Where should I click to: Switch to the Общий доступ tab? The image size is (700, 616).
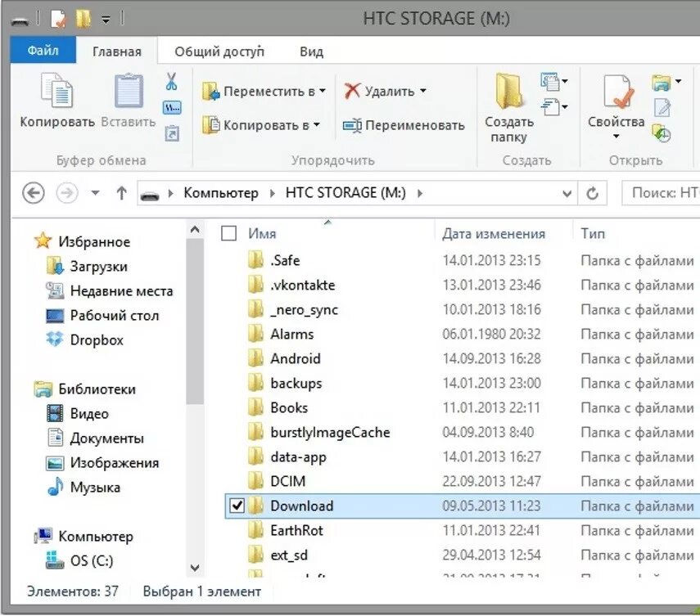coord(219,52)
